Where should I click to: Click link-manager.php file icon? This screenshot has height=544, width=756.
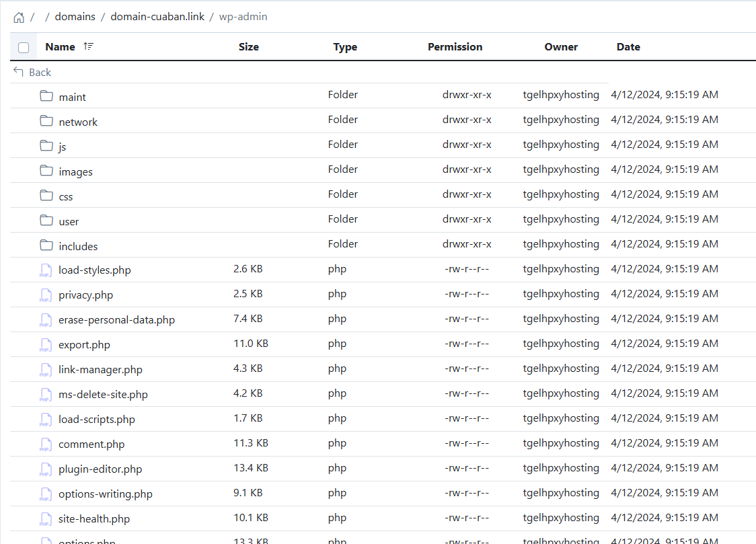(x=46, y=370)
